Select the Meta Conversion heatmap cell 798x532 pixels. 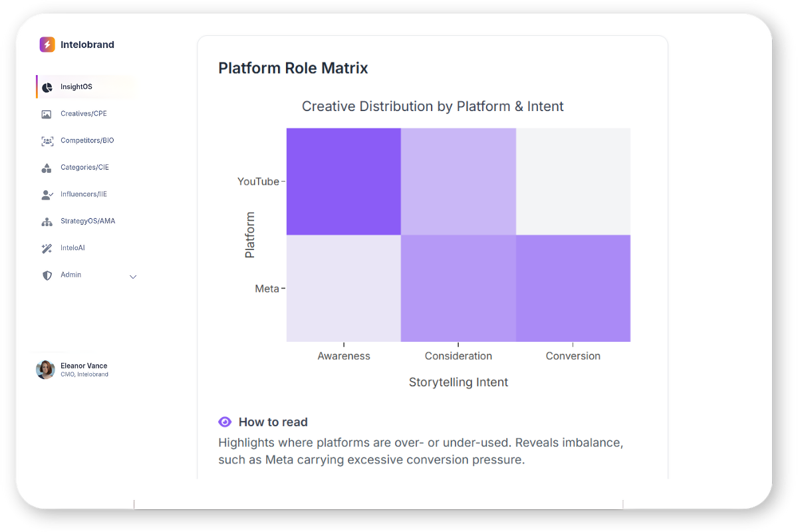click(x=573, y=289)
